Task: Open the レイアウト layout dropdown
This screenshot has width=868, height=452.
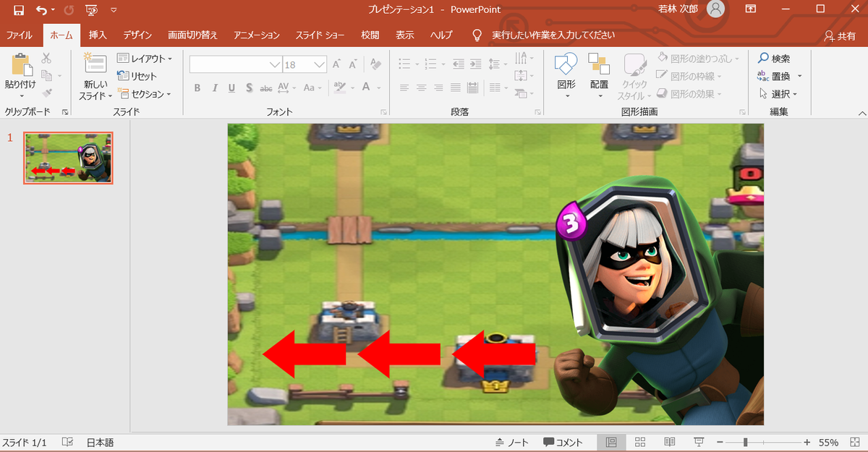Action: (145, 59)
